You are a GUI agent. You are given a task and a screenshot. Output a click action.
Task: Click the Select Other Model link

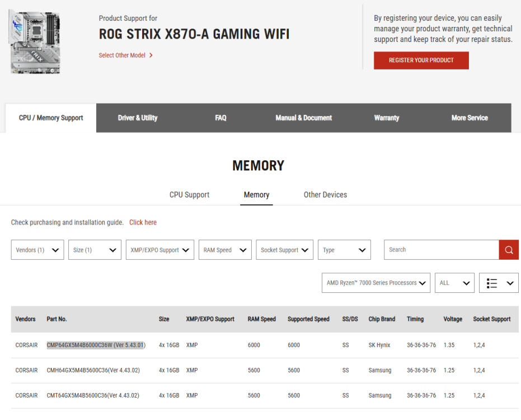(125, 55)
